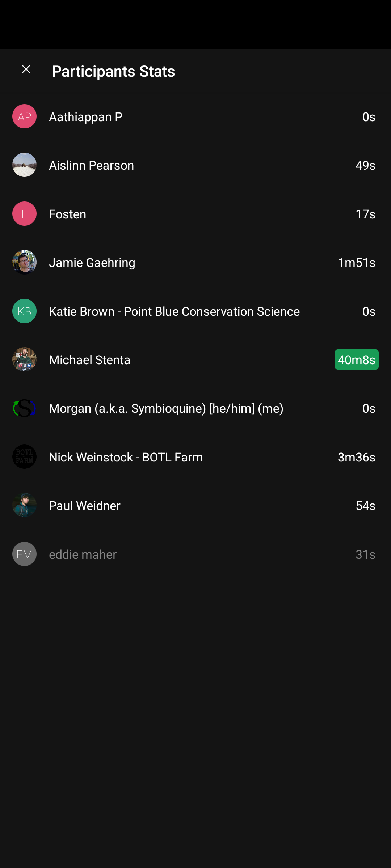Tap Fosten's pink F avatar
The width and height of the screenshot is (391, 868).
click(24, 214)
